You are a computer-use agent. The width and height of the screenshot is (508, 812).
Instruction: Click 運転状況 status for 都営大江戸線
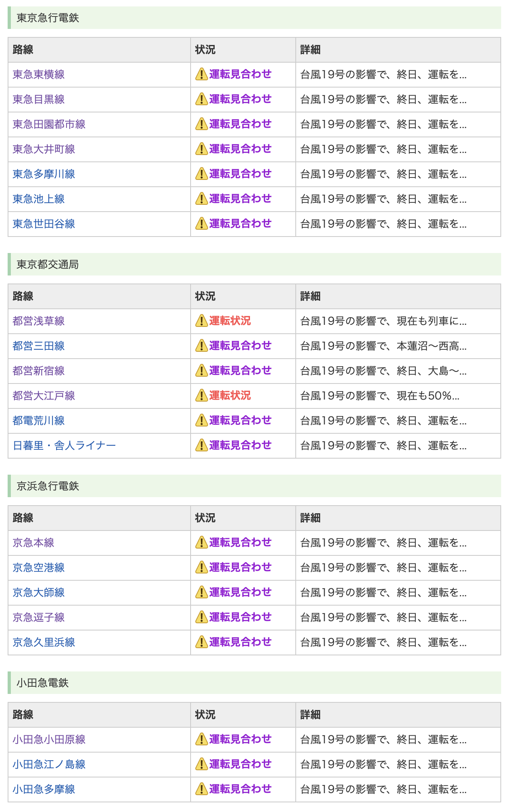click(x=230, y=396)
